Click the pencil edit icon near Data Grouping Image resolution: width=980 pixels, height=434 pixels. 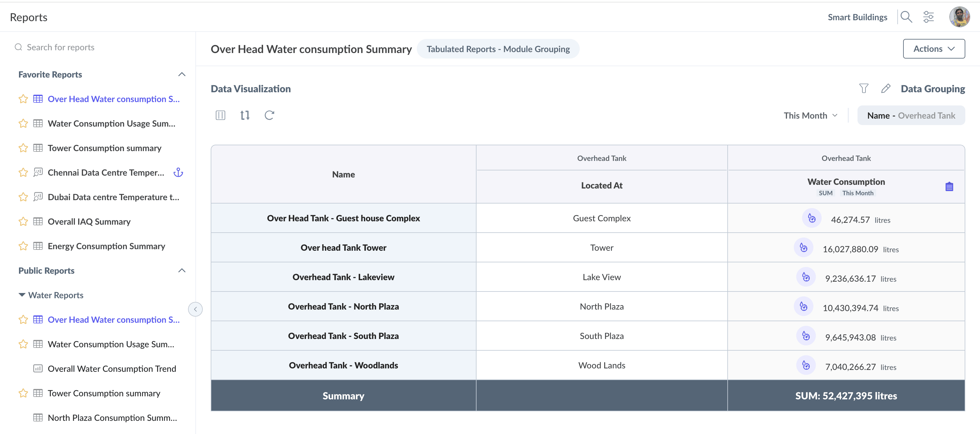pos(885,89)
